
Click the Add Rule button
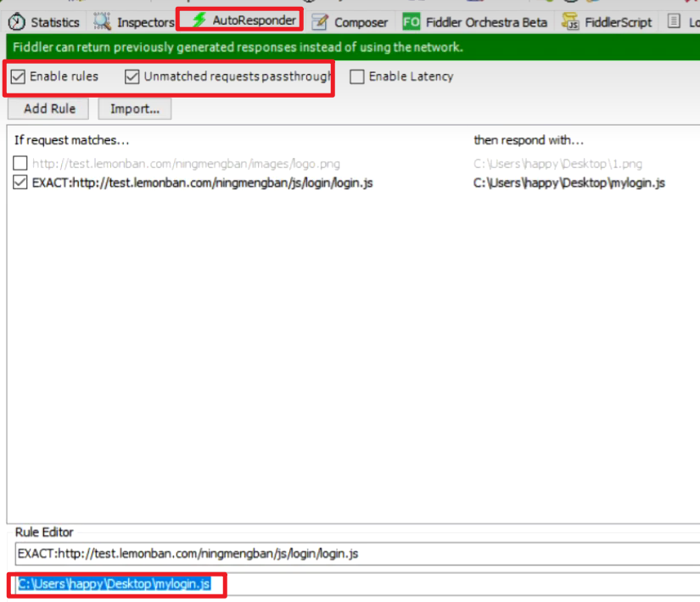[48, 109]
